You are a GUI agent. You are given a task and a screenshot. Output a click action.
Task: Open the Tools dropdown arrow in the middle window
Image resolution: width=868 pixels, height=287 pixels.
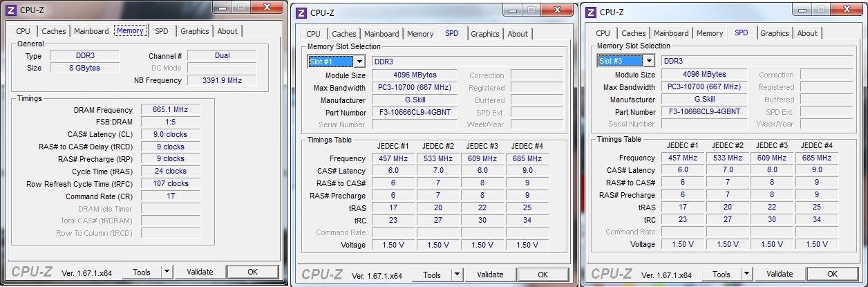pyautogui.click(x=457, y=275)
